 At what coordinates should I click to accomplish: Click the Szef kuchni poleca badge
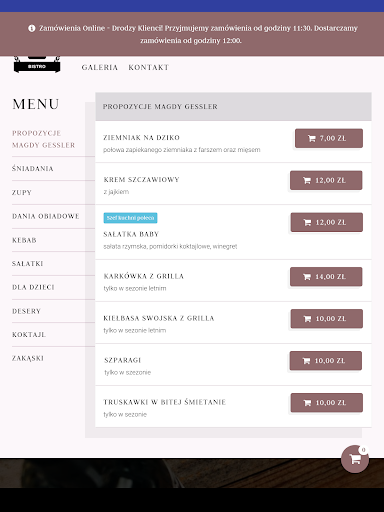point(130,218)
